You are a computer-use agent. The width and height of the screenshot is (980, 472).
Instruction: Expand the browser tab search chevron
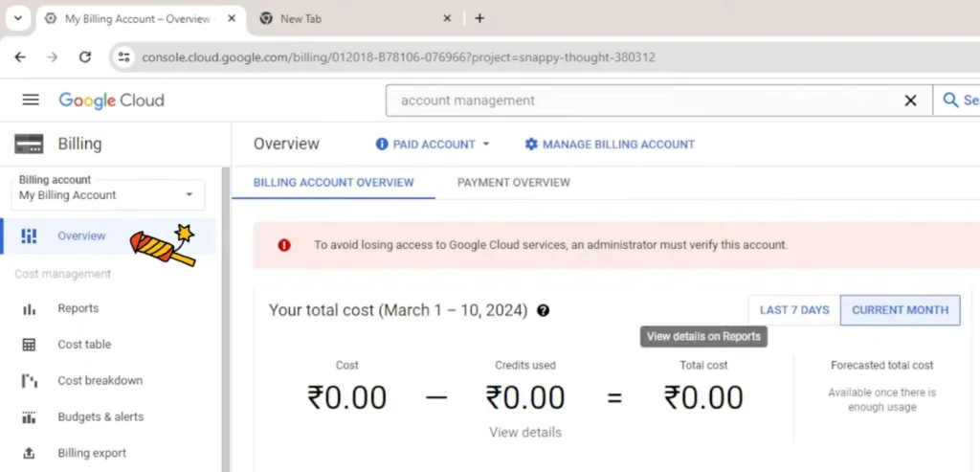point(17,18)
